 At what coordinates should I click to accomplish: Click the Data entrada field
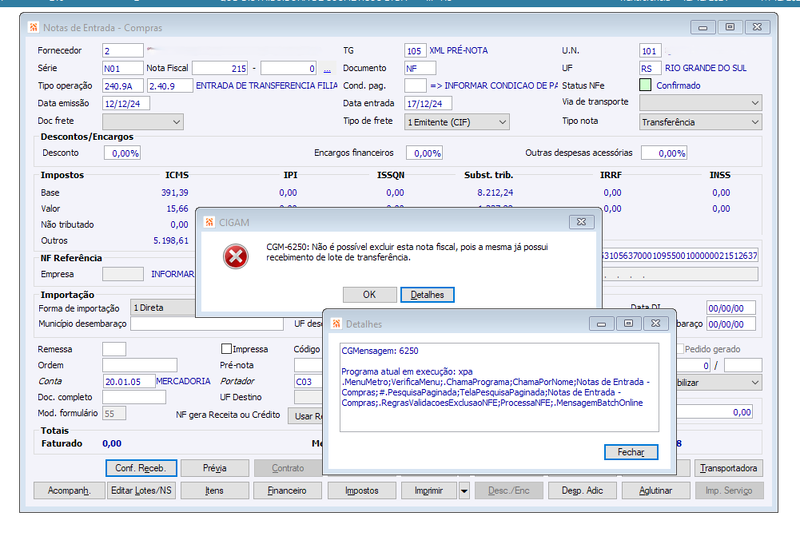pyautogui.click(x=428, y=103)
